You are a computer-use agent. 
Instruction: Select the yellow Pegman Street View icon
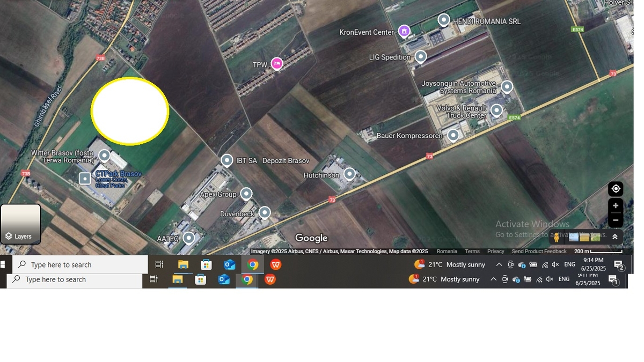(557, 237)
